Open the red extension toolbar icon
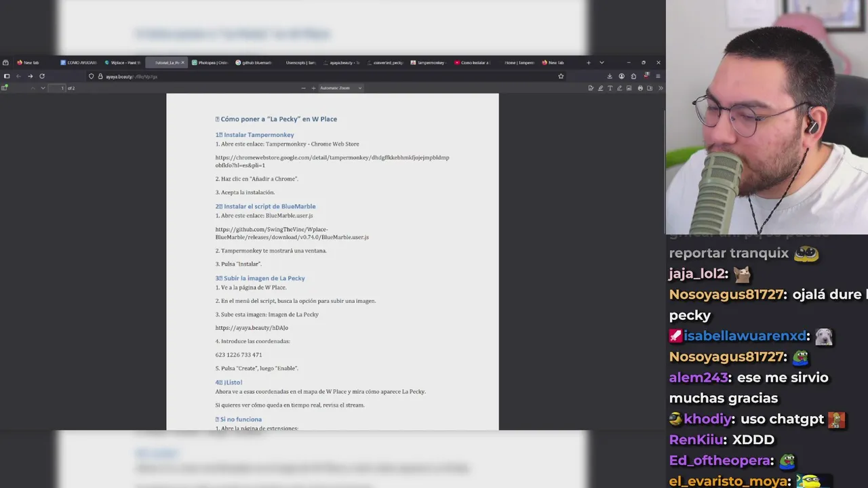Image resolution: width=868 pixels, height=488 pixels. click(x=646, y=76)
